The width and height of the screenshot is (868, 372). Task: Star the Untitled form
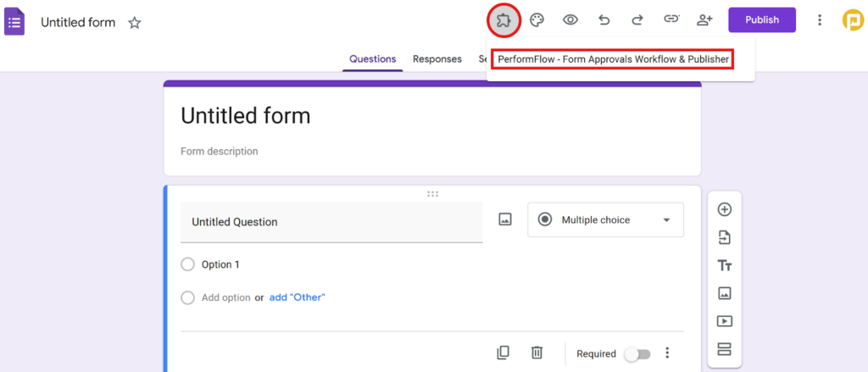[135, 23]
